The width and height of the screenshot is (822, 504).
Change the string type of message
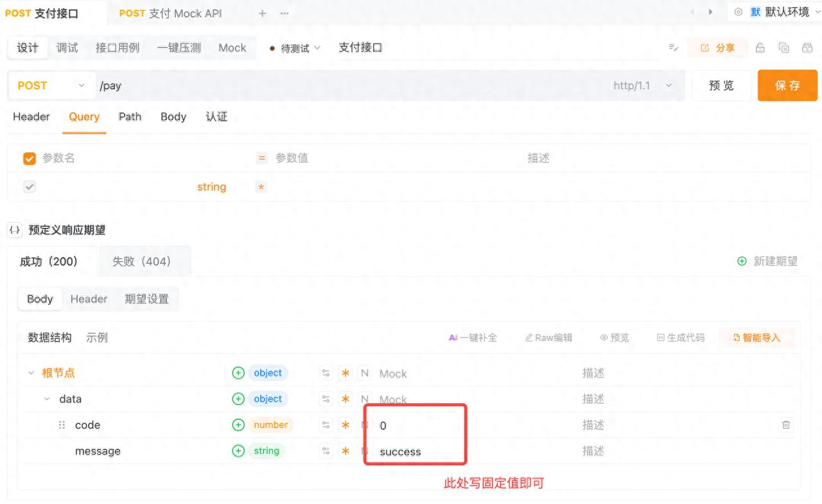[267, 451]
